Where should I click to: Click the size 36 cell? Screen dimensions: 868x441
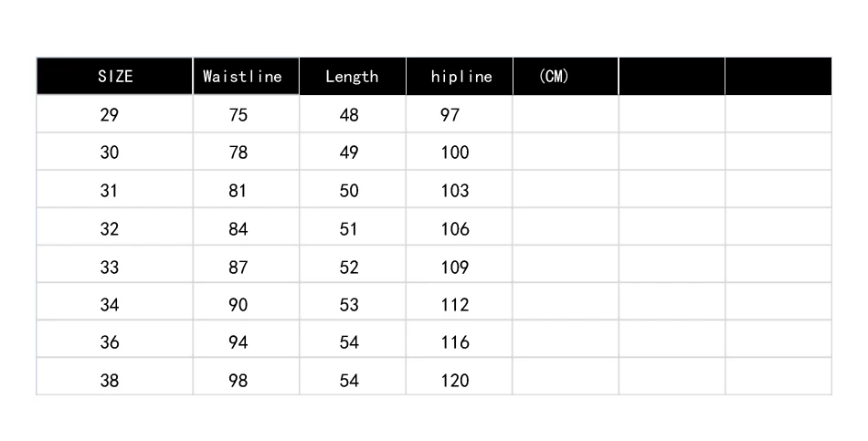click(x=110, y=342)
